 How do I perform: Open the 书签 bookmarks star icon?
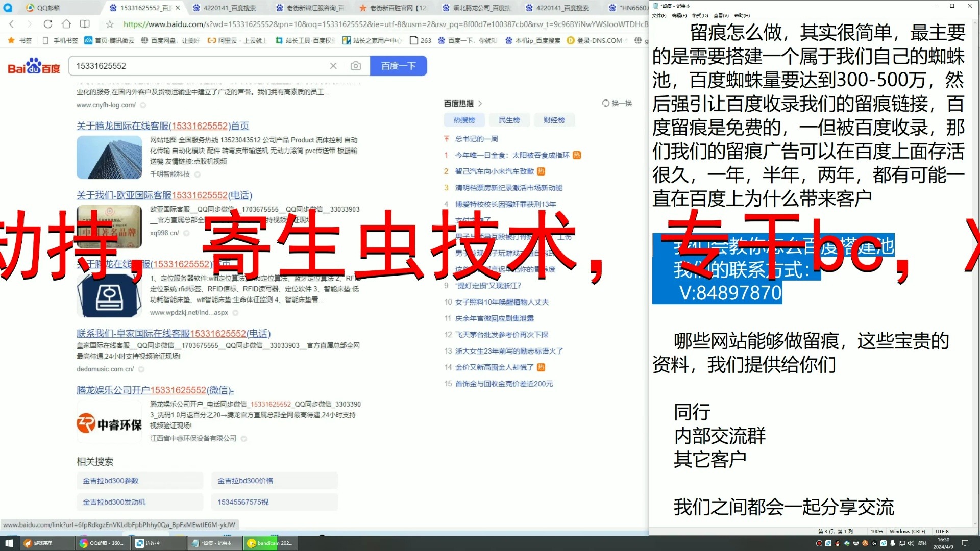click(11, 40)
